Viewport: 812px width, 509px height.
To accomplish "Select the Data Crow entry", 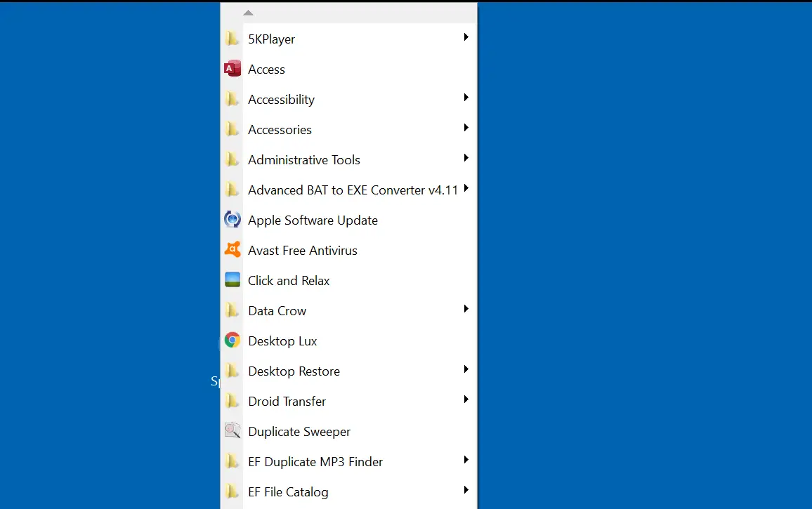I will click(x=348, y=310).
